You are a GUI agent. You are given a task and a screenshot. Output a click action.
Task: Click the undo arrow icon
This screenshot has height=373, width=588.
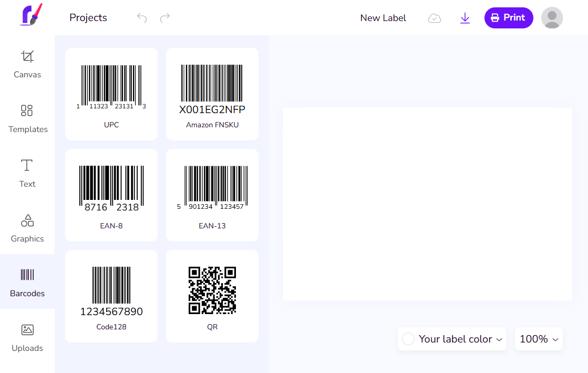click(142, 18)
